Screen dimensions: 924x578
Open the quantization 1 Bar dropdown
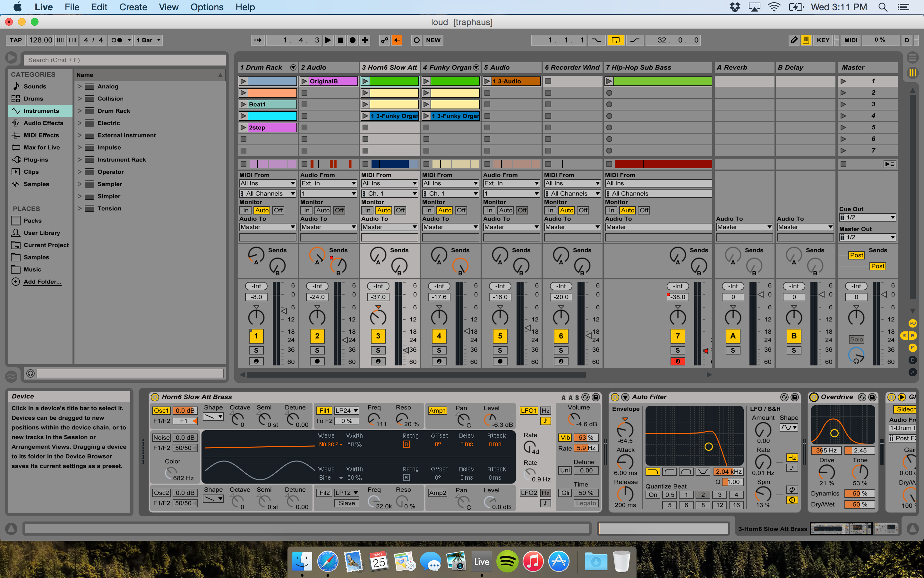coord(149,40)
